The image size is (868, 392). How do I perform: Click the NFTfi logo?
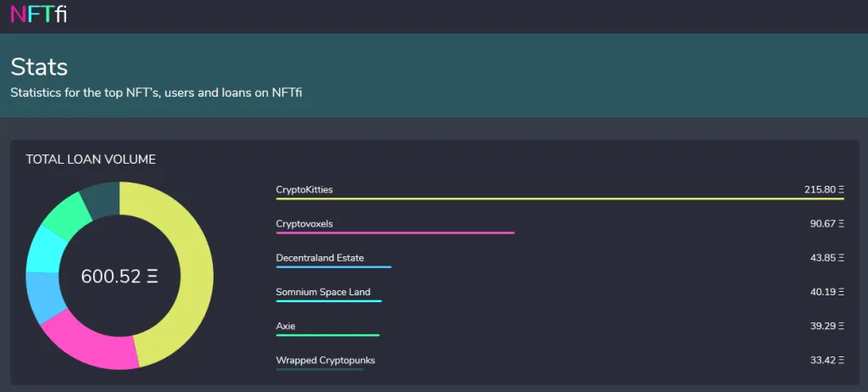[x=39, y=14]
